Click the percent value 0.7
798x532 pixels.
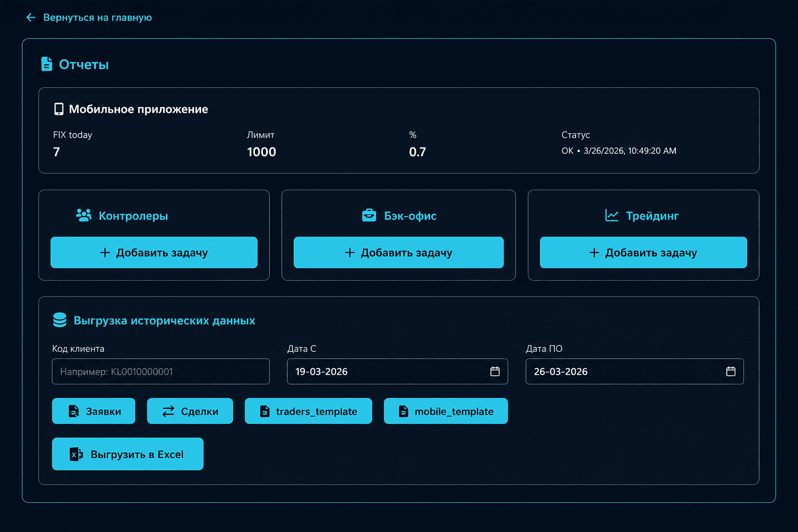(418, 152)
